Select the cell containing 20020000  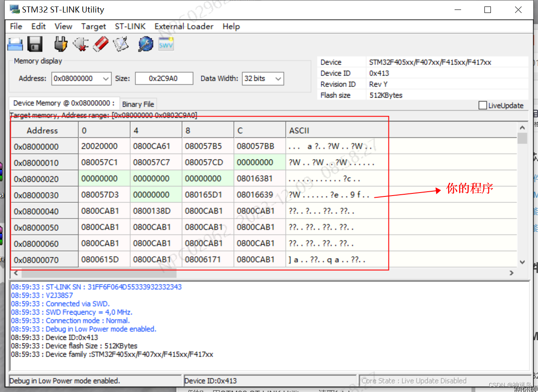(104, 146)
